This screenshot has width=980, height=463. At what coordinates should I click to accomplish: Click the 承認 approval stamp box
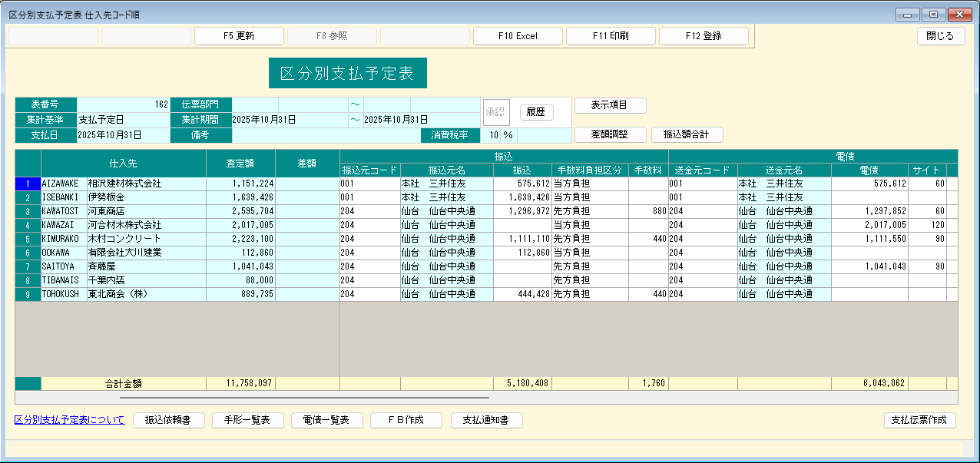pos(495,112)
